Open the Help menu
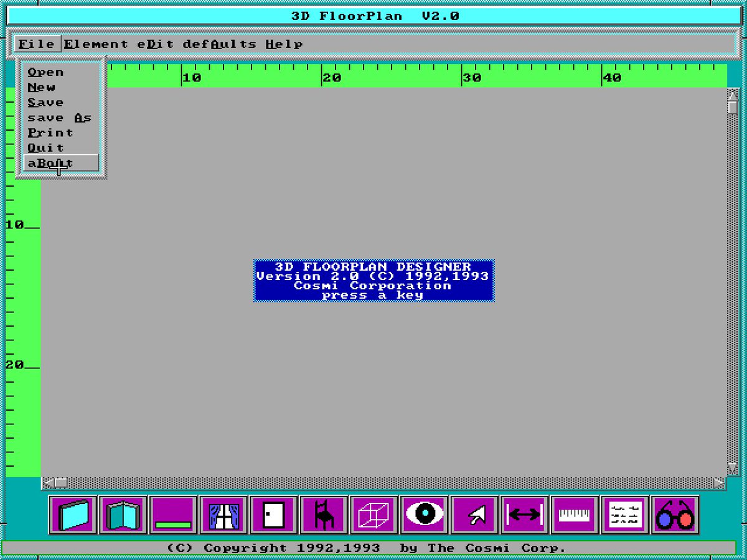 (x=284, y=44)
